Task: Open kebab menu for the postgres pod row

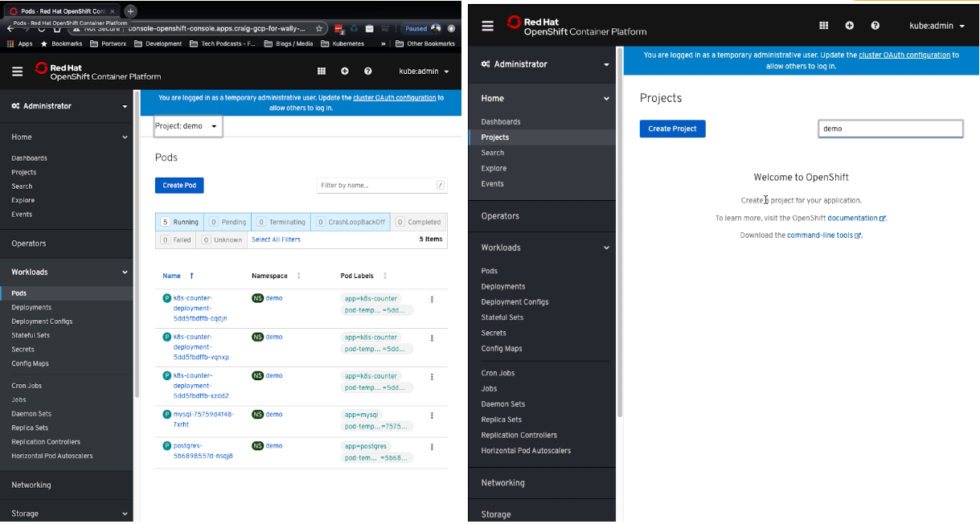Action: click(x=432, y=447)
